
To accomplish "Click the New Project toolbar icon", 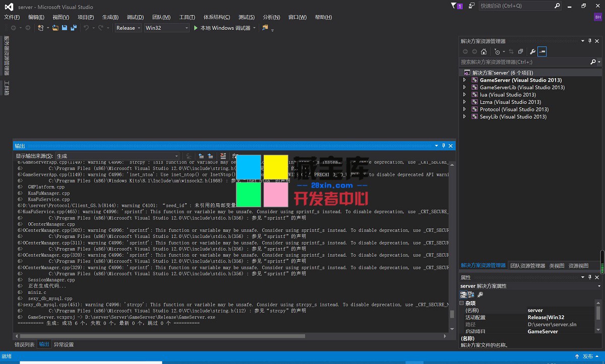I will click(x=40, y=28).
